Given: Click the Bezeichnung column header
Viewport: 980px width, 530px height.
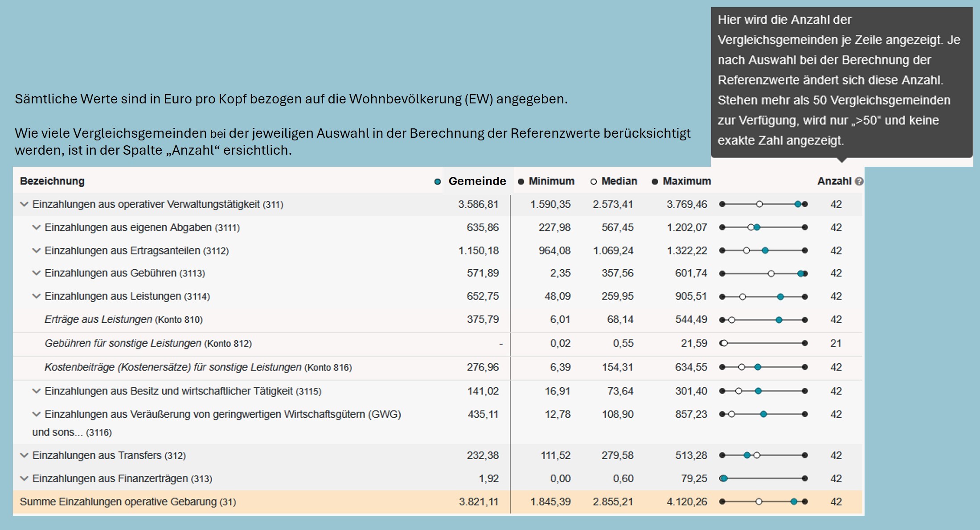Looking at the screenshot, I should pyautogui.click(x=52, y=181).
